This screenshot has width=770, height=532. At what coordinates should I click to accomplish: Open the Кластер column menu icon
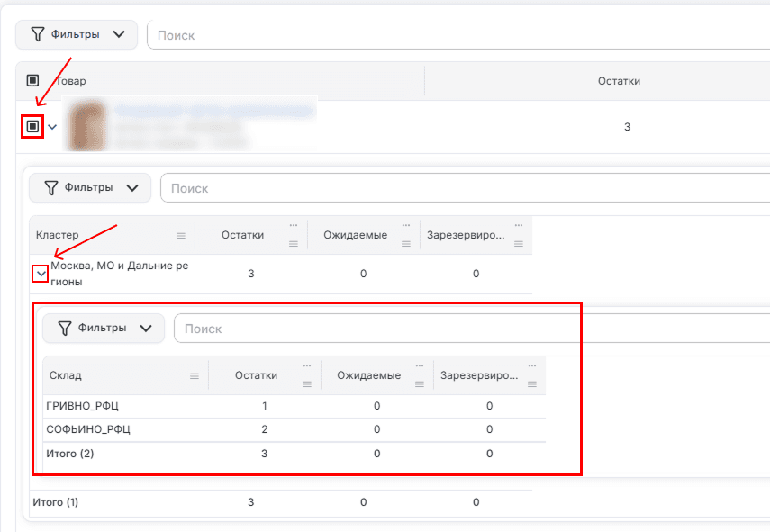[181, 236]
